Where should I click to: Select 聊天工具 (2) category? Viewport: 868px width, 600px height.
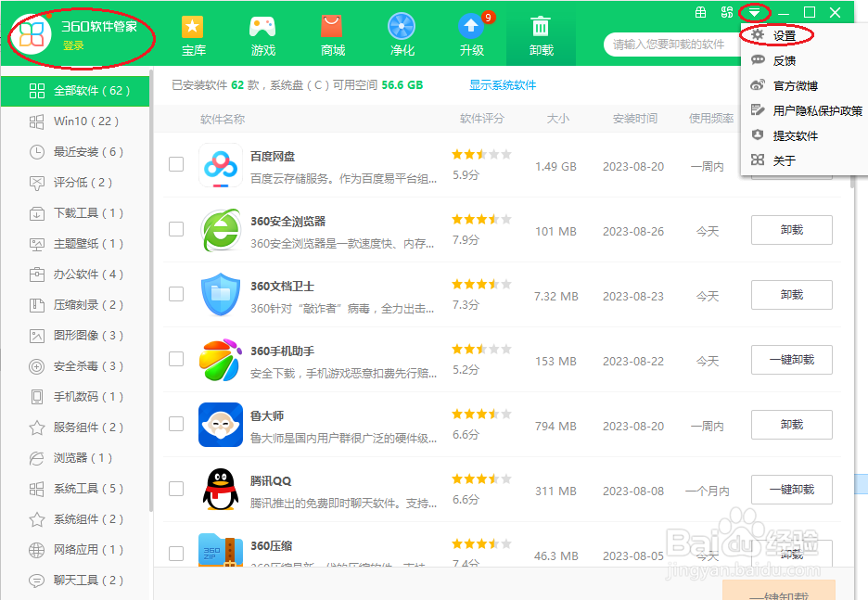tap(75, 581)
